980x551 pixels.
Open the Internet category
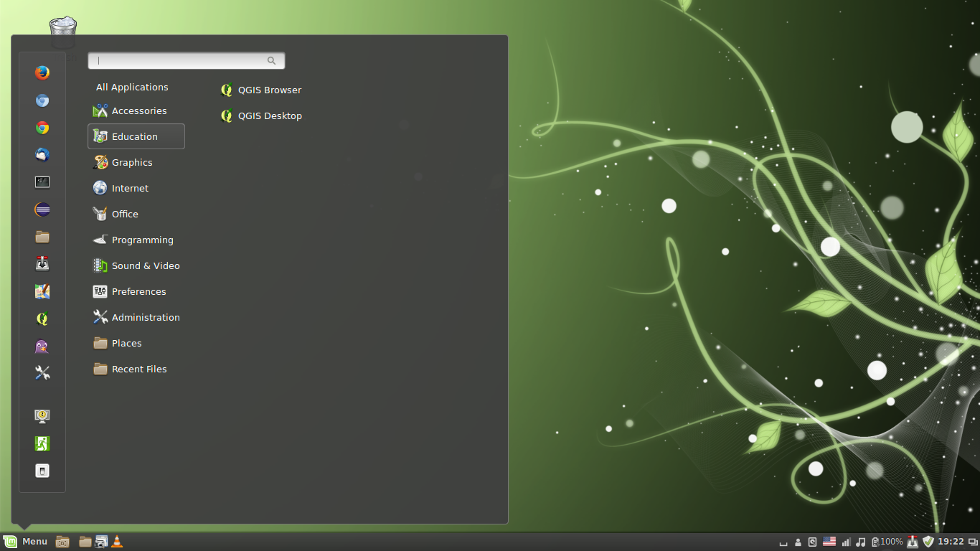tap(136, 188)
